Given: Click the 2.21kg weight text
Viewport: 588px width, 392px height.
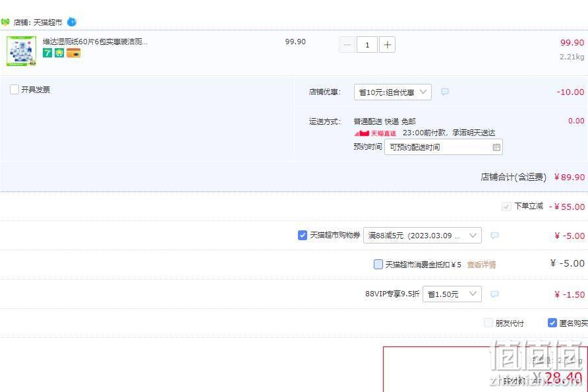Looking at the screenshot, I should pyautogui.click(x=572, y=57).
